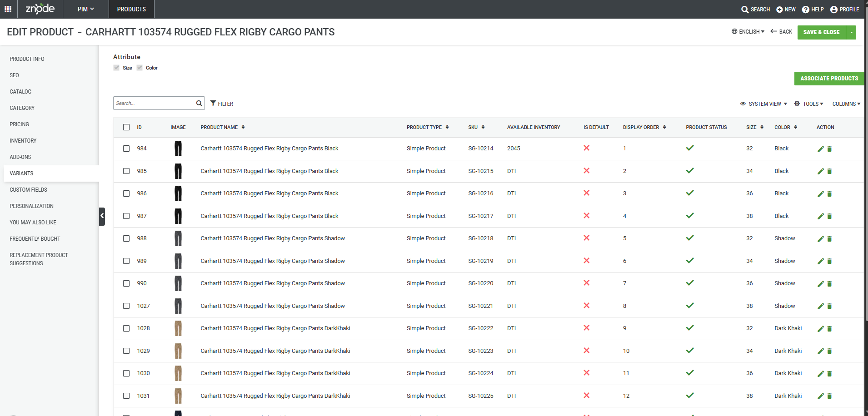Edit variant 1029 with pencil icon
This screenshot has width=868, height=416.
tap(821, 351)
